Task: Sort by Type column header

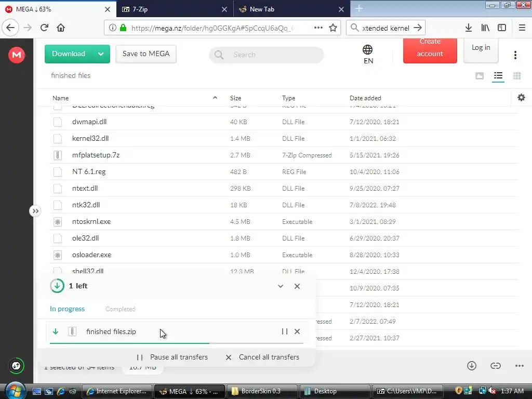Action: (288, 98)
